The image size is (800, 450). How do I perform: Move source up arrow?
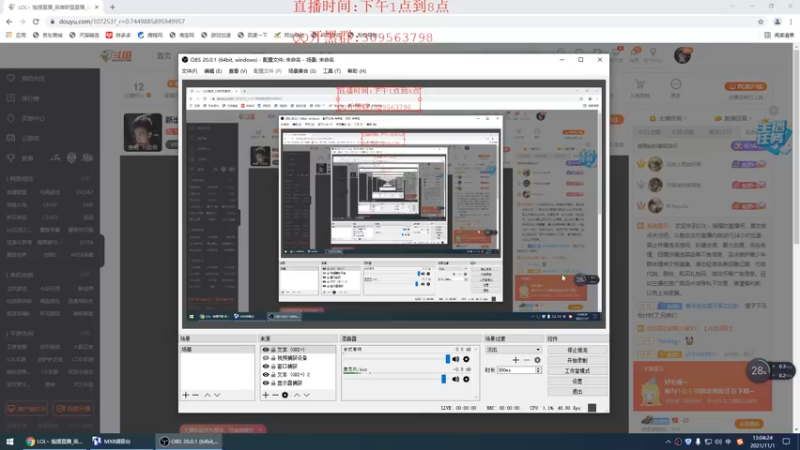[x=297, y=395]
